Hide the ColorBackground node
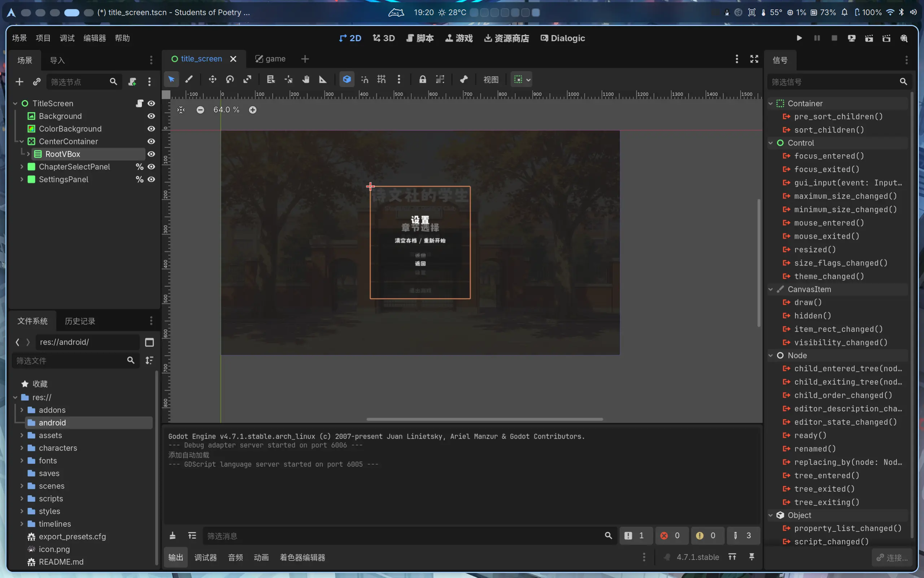The width and height of the screenshot is (924, 578). coord(151,129)
